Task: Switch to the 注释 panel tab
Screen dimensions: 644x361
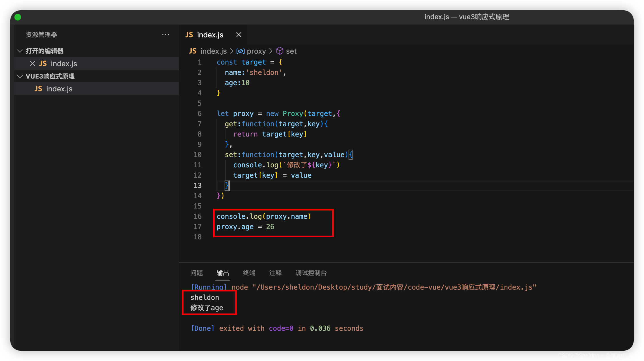Action: [275, 273]
